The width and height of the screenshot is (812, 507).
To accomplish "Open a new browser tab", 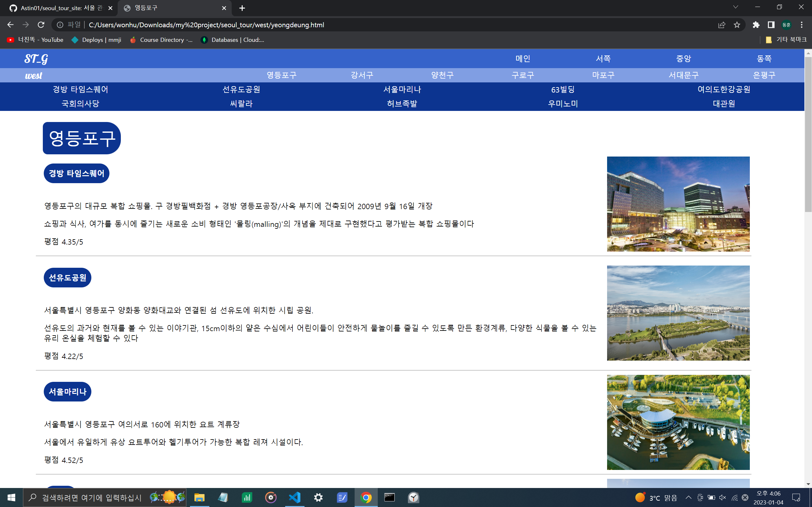I will (242, 8).
